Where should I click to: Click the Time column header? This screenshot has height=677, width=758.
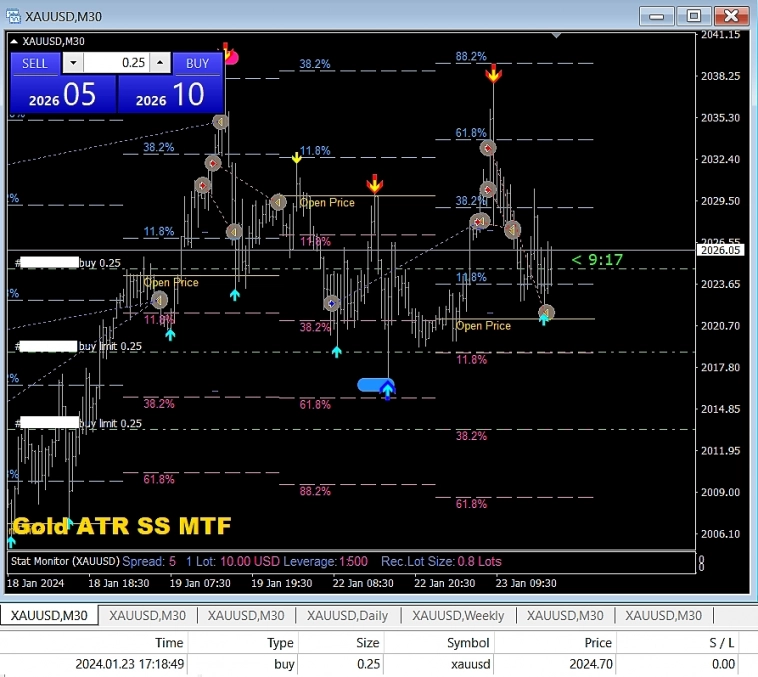click(x=169, y=643)
